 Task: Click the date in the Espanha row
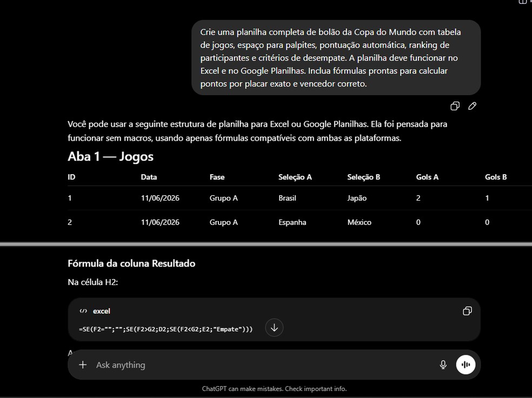point(160,223)
